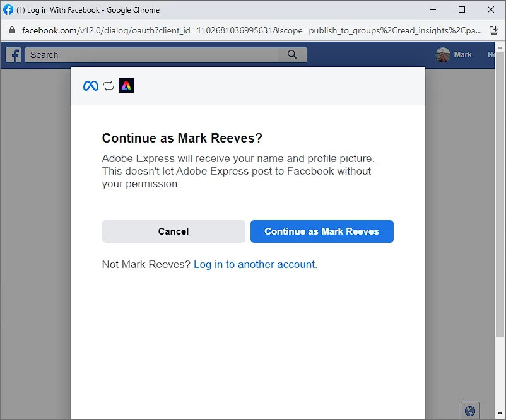Click the Mark profile name link
The width and height of the screenshot is (506, 420).
point(462,55)
